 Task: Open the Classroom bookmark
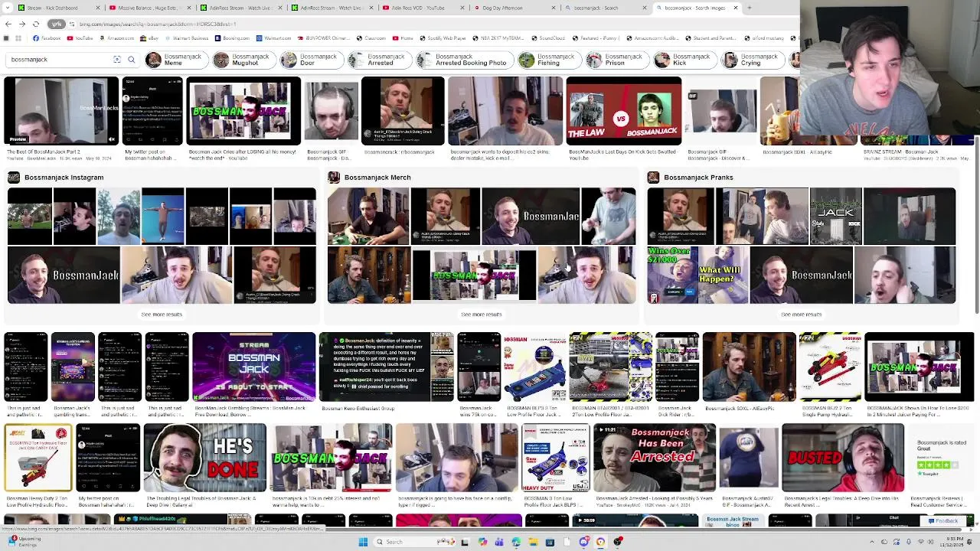coord(371,38)
